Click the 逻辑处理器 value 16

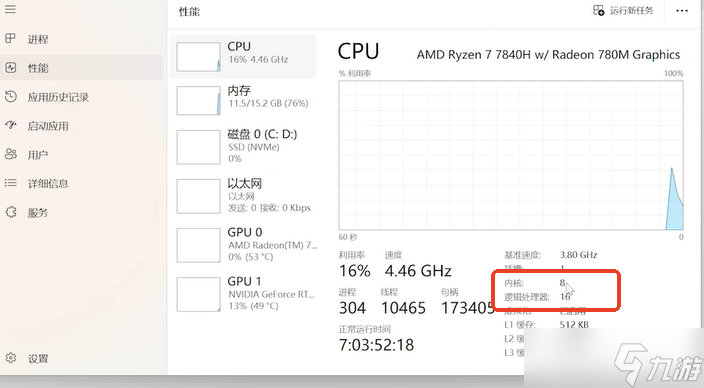(x=565, y=297)
